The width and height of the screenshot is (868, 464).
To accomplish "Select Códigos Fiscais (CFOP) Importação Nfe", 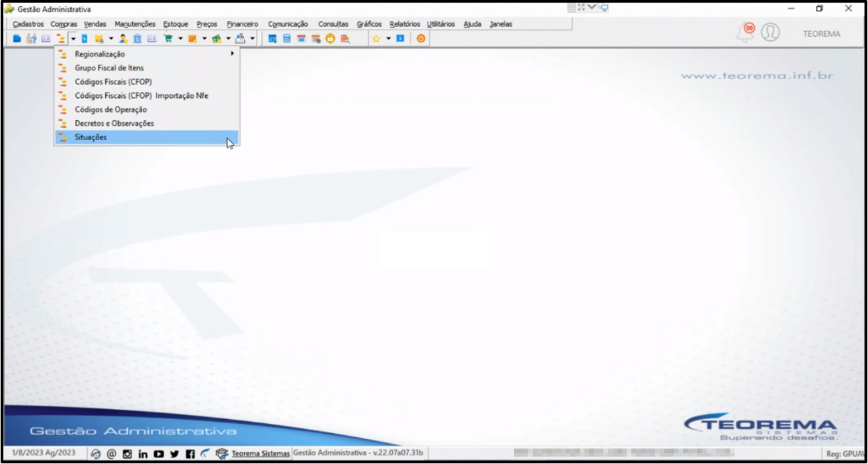I will click(x=146, y=96).
